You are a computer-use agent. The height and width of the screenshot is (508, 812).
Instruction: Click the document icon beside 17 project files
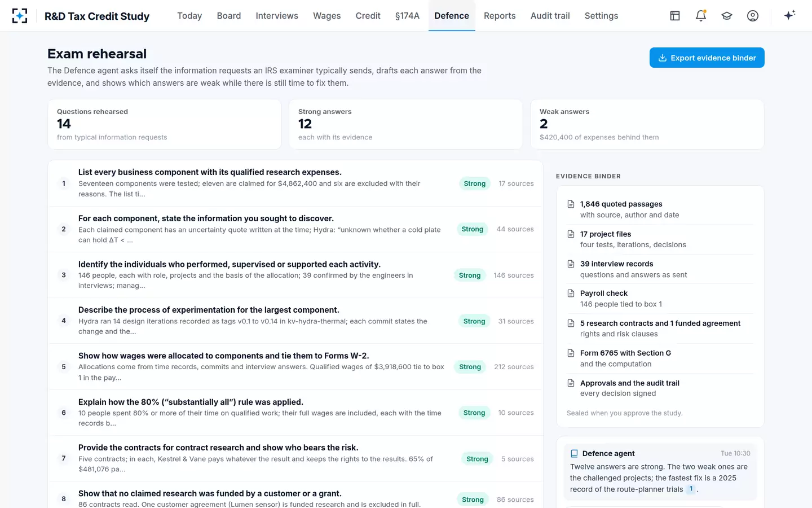(571, 234)
